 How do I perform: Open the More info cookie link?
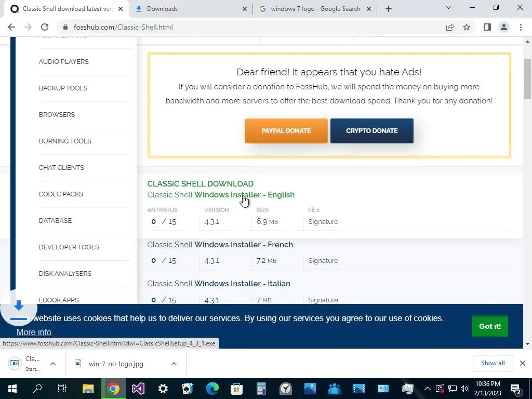[34, 332]
